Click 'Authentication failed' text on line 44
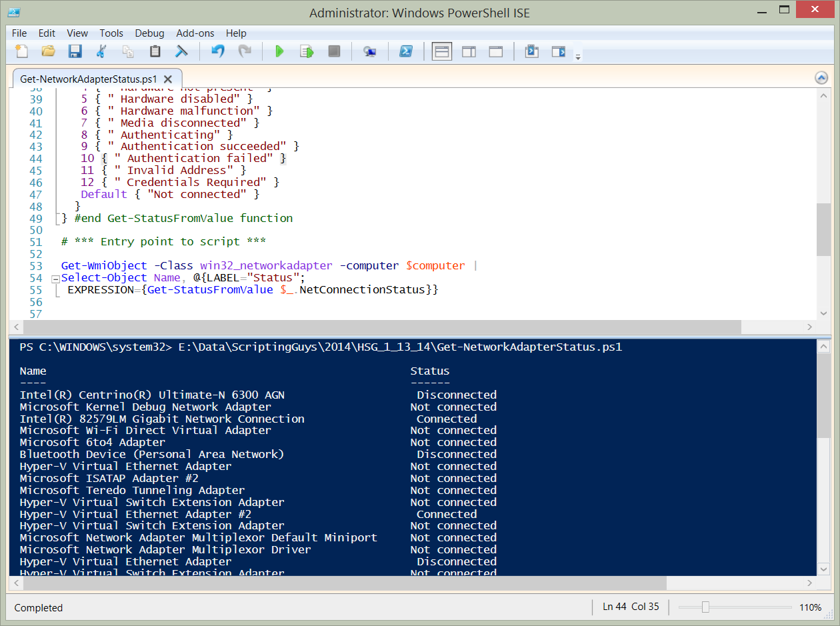Screen dimensions: 840x626 [200, 158]
